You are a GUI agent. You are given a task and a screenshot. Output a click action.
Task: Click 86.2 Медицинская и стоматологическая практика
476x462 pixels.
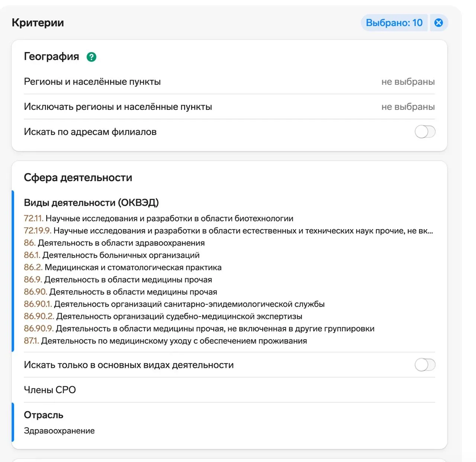[123, 268]
